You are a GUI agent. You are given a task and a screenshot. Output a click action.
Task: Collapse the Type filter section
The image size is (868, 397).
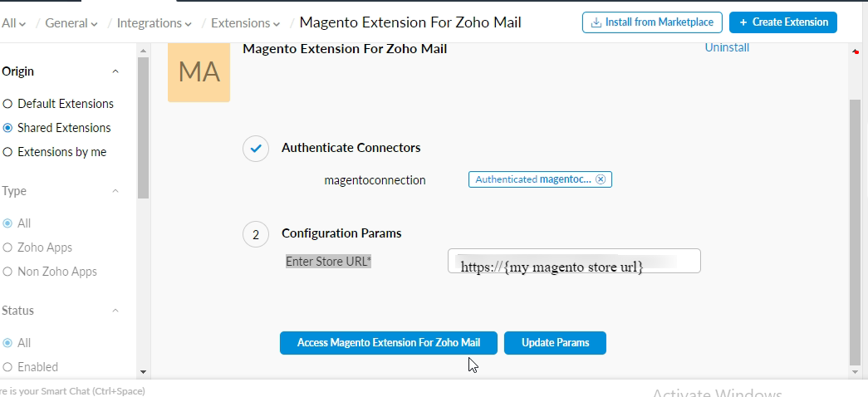[115, 191]
